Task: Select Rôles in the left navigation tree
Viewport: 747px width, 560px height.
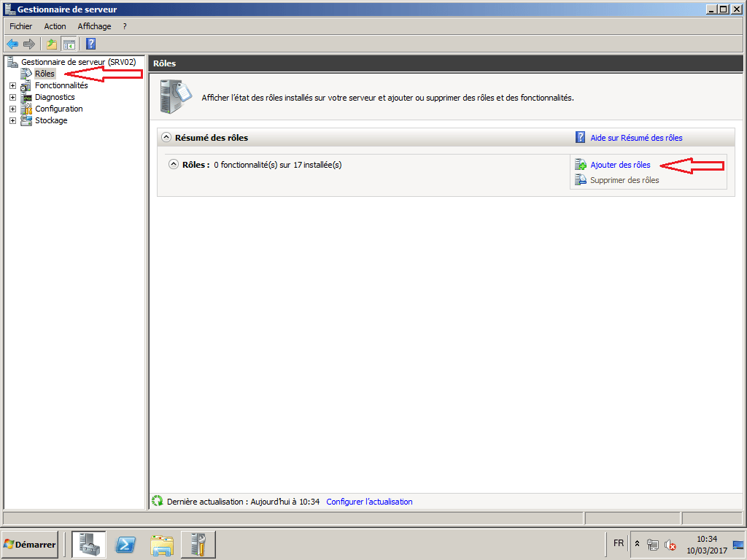Action: (x=43, y=74)
